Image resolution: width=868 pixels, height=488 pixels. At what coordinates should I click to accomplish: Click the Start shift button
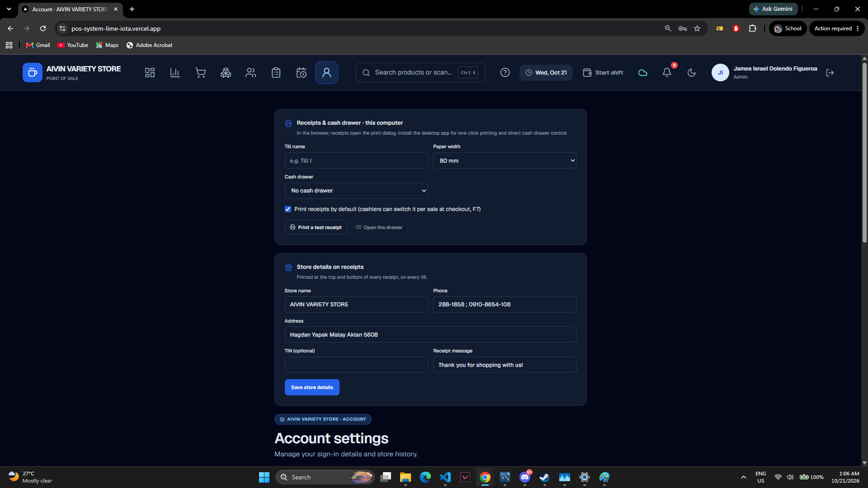[x=603, y=73]
